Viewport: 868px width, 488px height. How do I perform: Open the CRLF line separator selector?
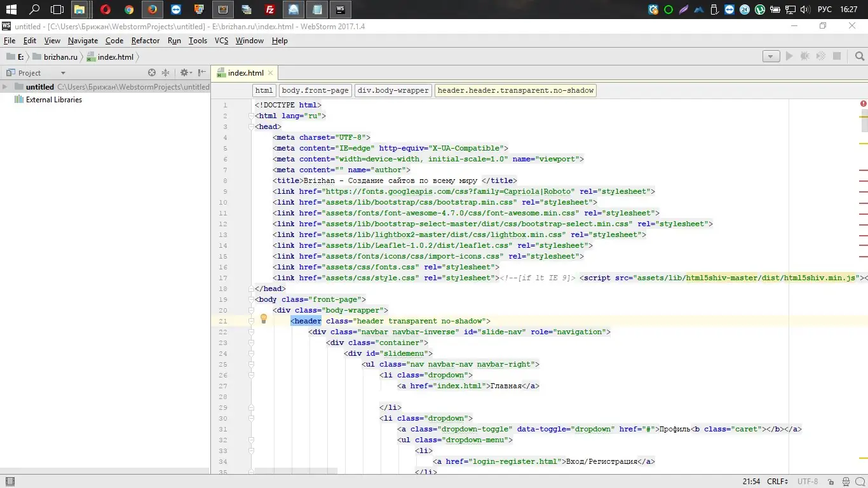[777, 482]
